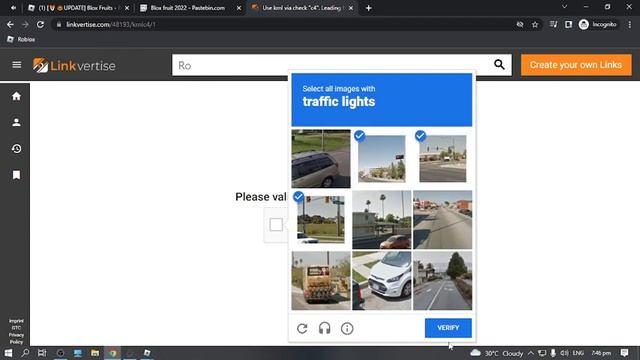Deselect the checked traffic signal tile with green field
This screenshot has width=640, height=360.
click(321, 220)
